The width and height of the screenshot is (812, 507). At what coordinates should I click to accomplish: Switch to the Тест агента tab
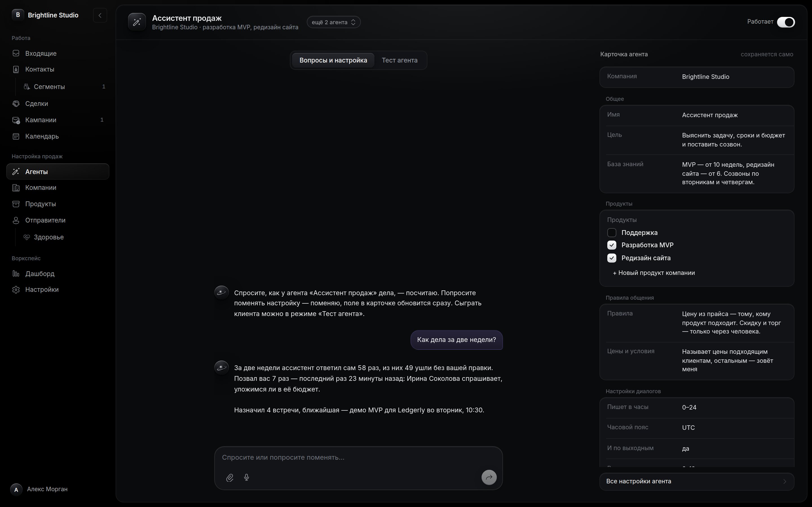(x=400, y=60)
